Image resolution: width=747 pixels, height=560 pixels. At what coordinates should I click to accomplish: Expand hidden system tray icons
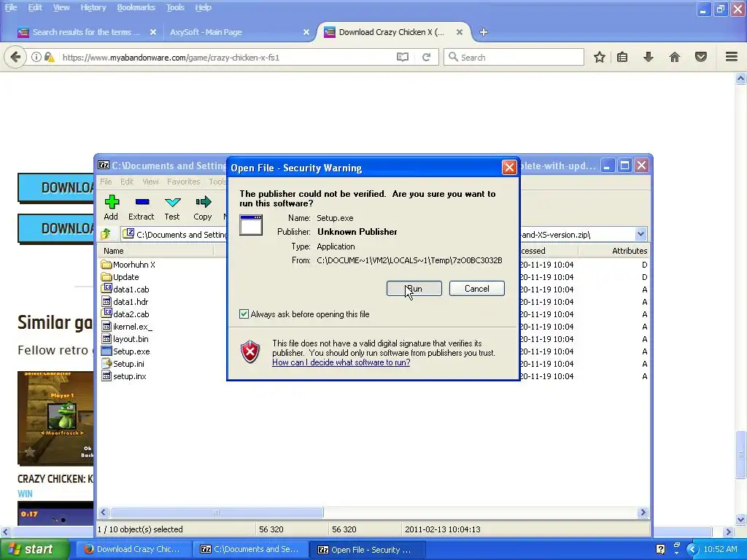692,549
